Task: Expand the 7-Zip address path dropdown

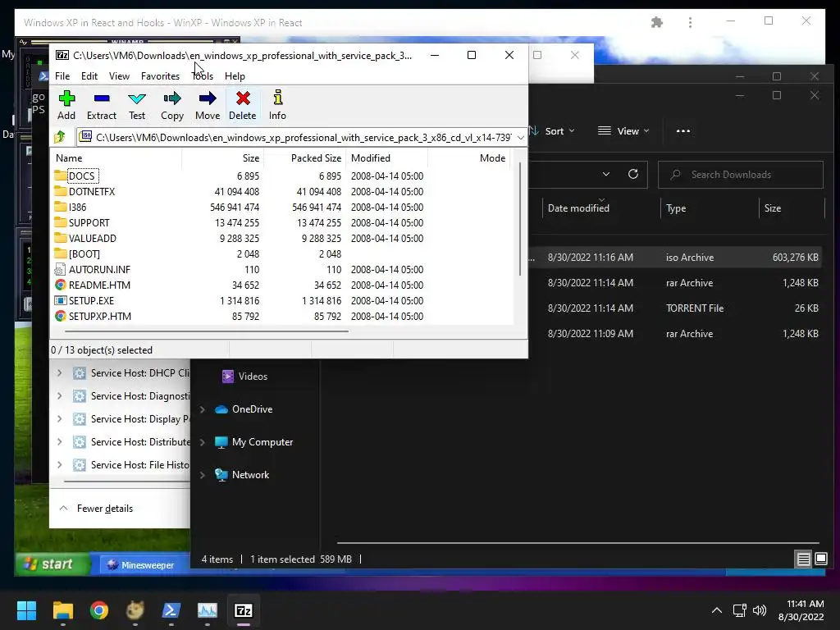Action: [520, 138]
